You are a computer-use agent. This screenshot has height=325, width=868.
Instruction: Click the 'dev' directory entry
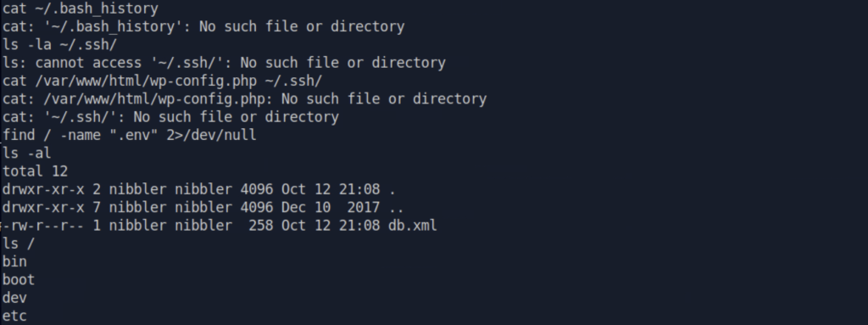pos(14,298)
